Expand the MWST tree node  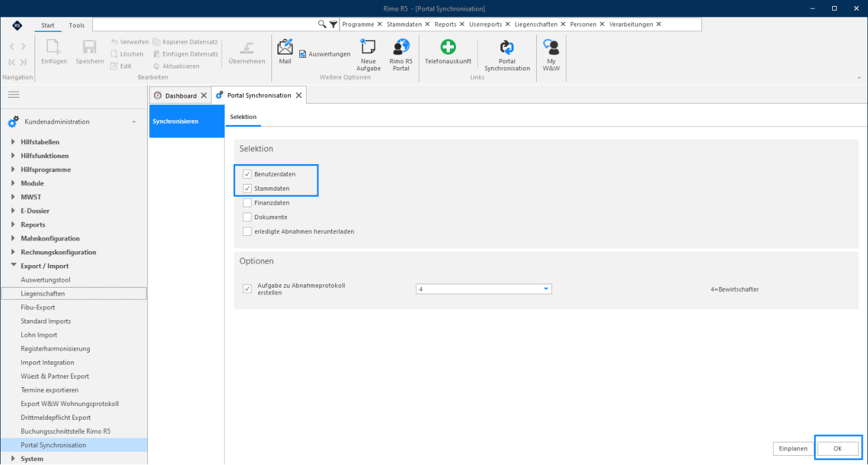click(x=13, y=197)
